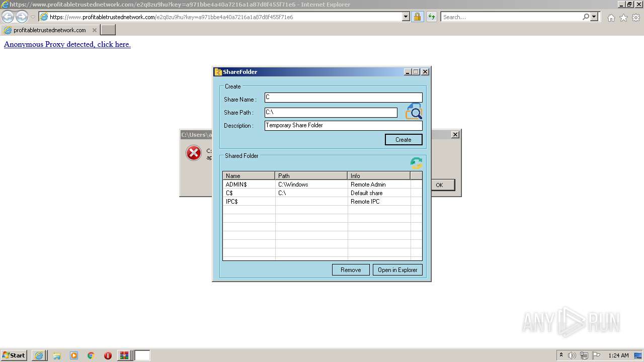644x362 pixels.
Task: Click the 1:24 AM clock
Action: tap(618, 355)
